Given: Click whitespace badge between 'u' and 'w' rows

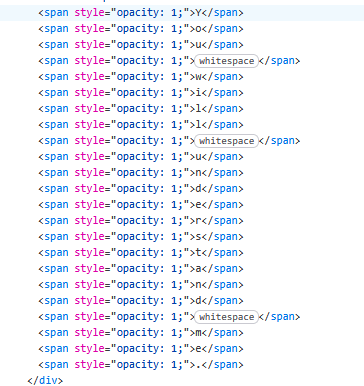Looking at the screenshot, I should pyautogui.click(x=226, y=61).
